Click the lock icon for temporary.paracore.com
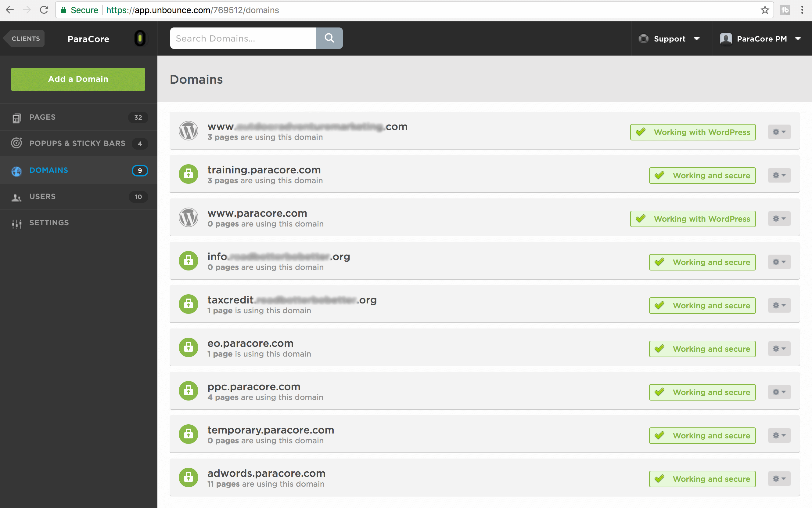The image size is (812, 508). (x=188, y=434)
